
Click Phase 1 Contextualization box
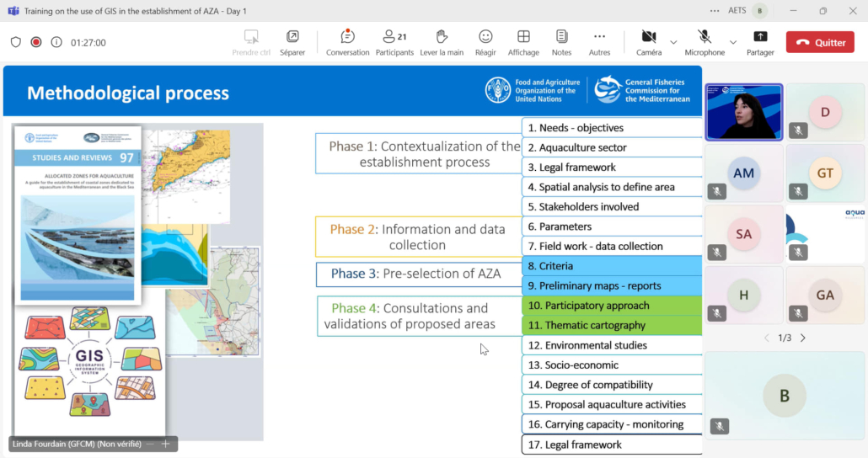coord(419,154)
